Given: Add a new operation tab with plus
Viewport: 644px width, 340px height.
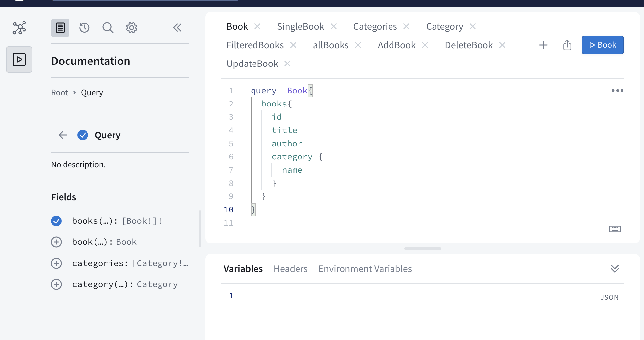Looking at the screenshot, I should click(x=543, y=45).
